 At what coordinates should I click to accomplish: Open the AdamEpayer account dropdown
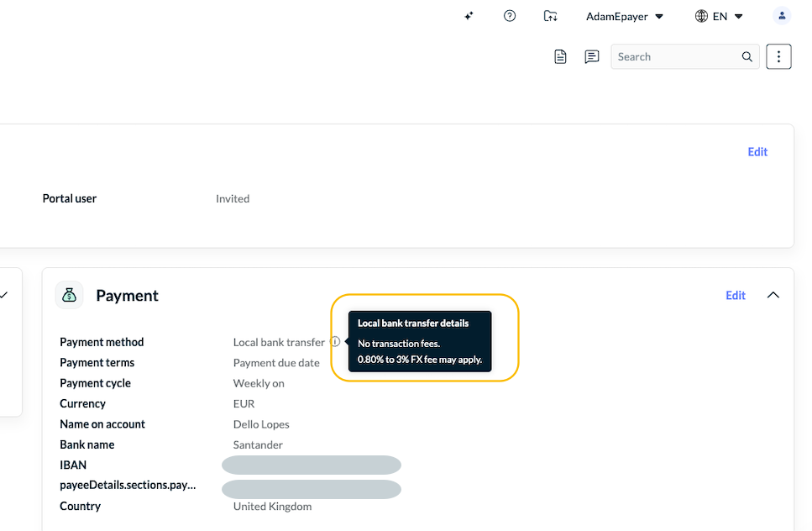coord(625,17)
